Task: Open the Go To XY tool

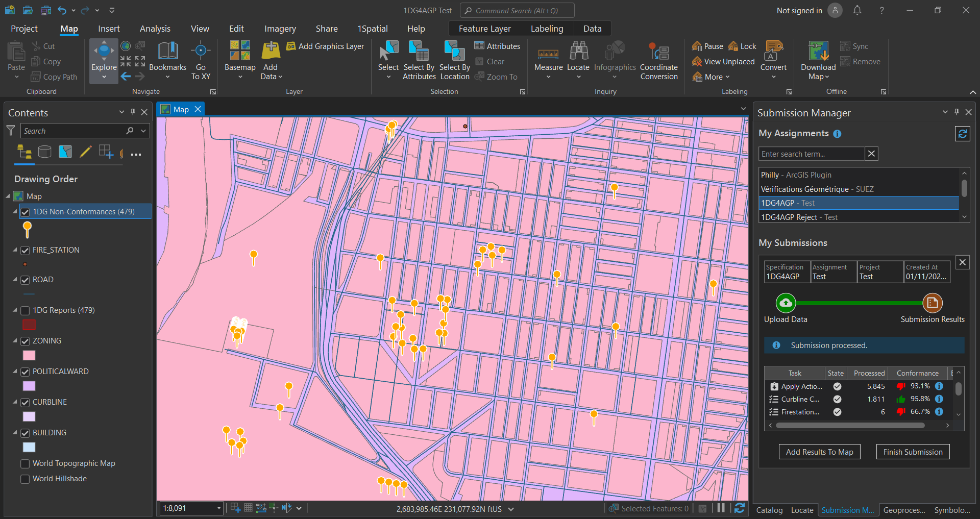Action: coord(201,60)
